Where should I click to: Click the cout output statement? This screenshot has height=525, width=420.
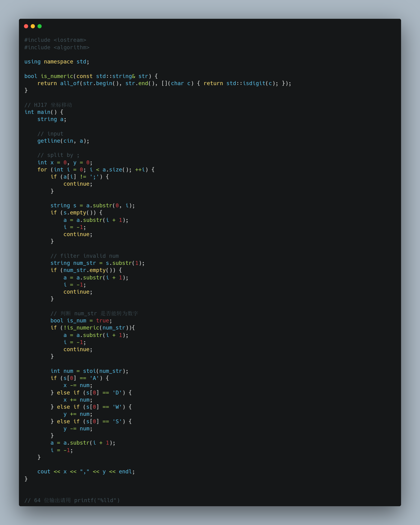click(x=86, y=472)
